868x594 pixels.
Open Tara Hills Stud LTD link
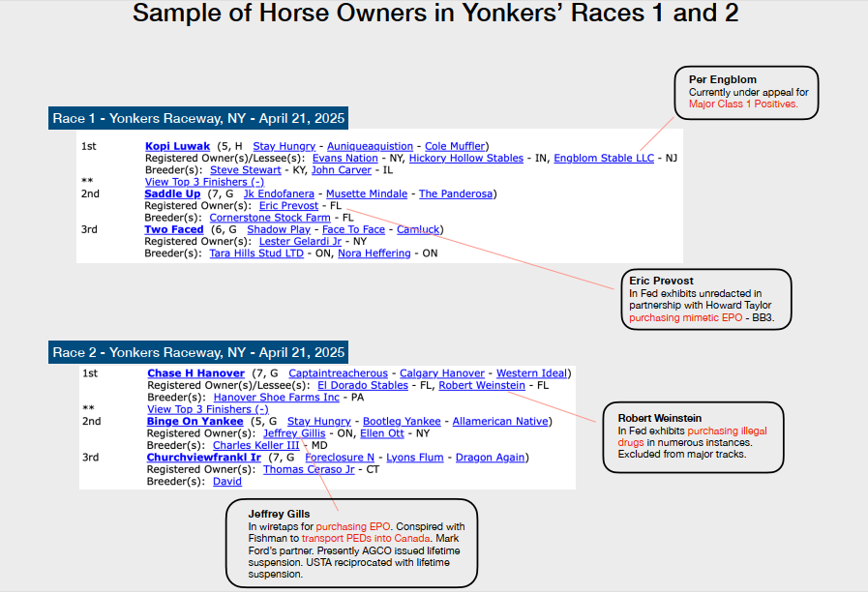point(256,253)
